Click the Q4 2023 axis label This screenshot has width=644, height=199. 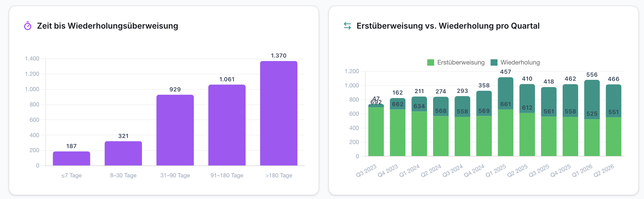point(388,171)
